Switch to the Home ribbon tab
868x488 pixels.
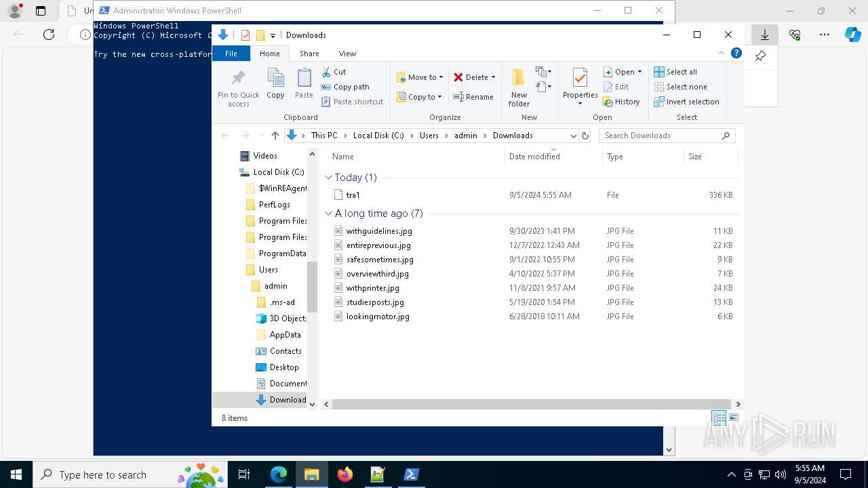click(269, 54)
